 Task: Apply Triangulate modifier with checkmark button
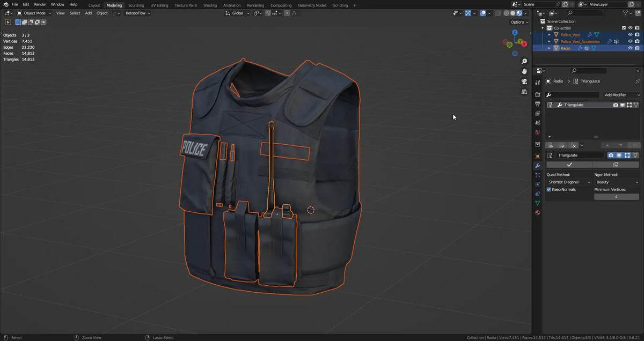(x=569, y=165)
